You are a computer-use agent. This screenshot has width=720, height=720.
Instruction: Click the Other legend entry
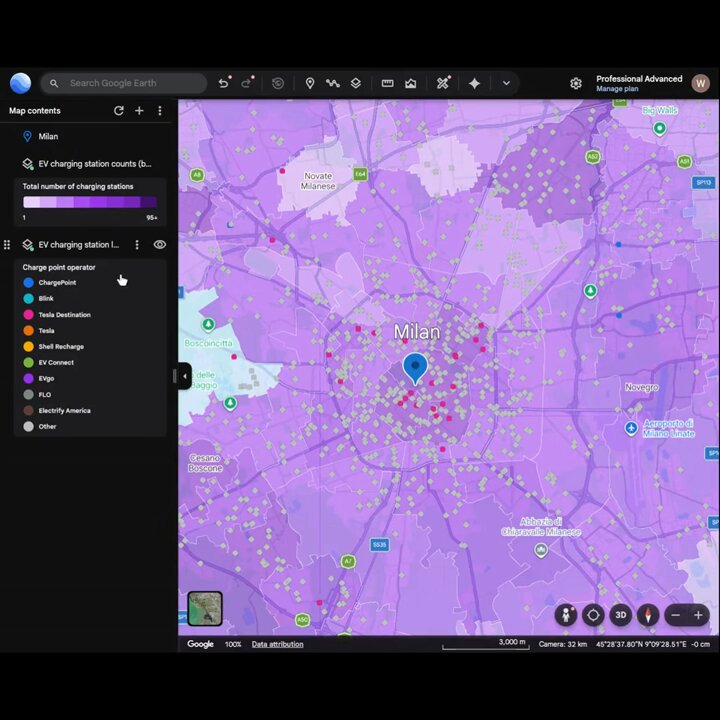(x=39, y=427)
